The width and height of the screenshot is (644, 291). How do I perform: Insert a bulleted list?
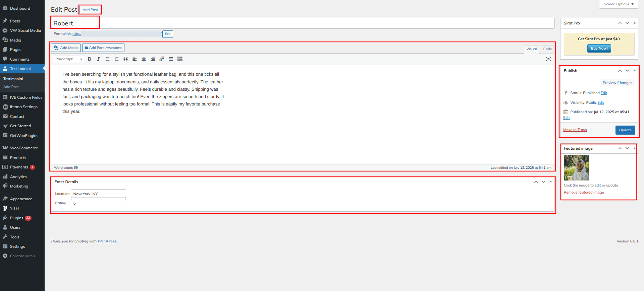108,59
